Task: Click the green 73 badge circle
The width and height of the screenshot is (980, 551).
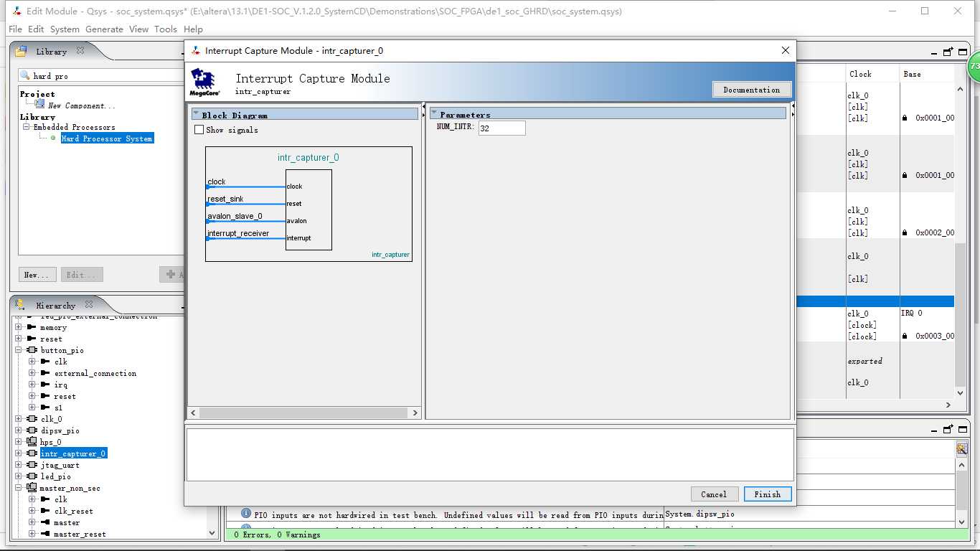Action: pos(974,67)
